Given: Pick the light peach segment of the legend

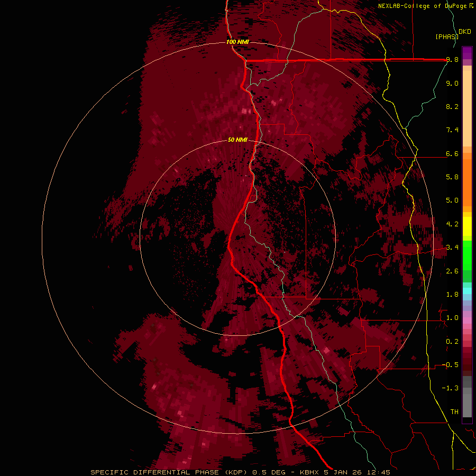Looking at the screenshot, I should 467,109.
